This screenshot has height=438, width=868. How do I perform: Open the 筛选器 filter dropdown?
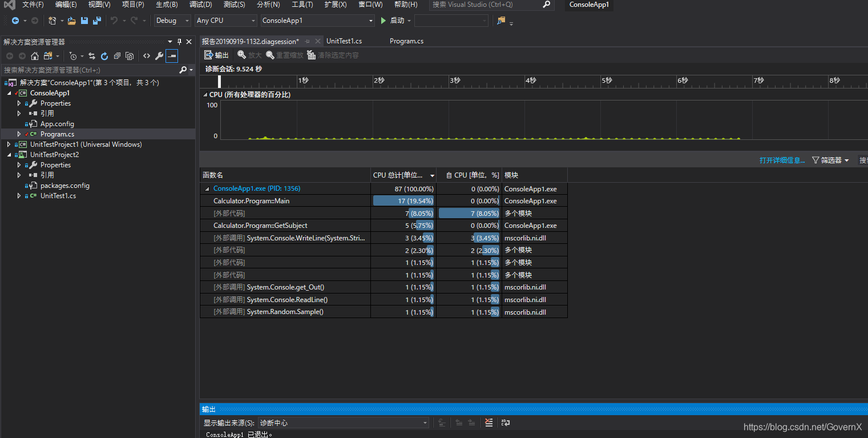(830, 160)
